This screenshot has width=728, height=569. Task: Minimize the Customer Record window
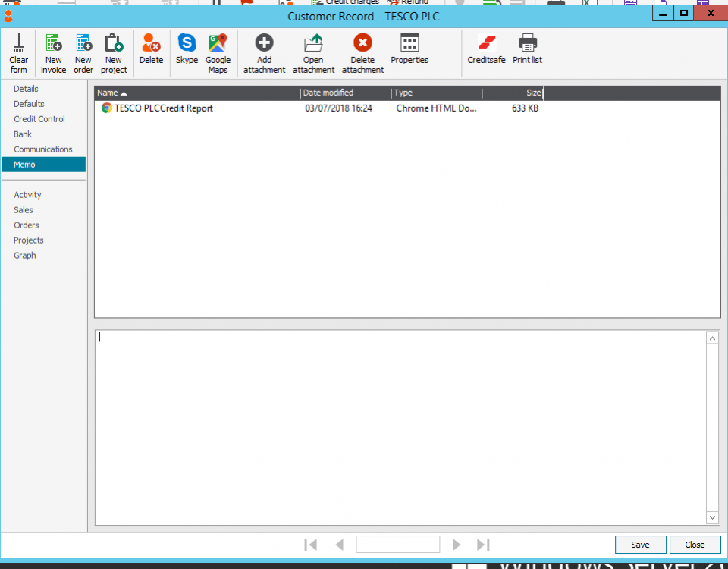[x=663, y=14]
